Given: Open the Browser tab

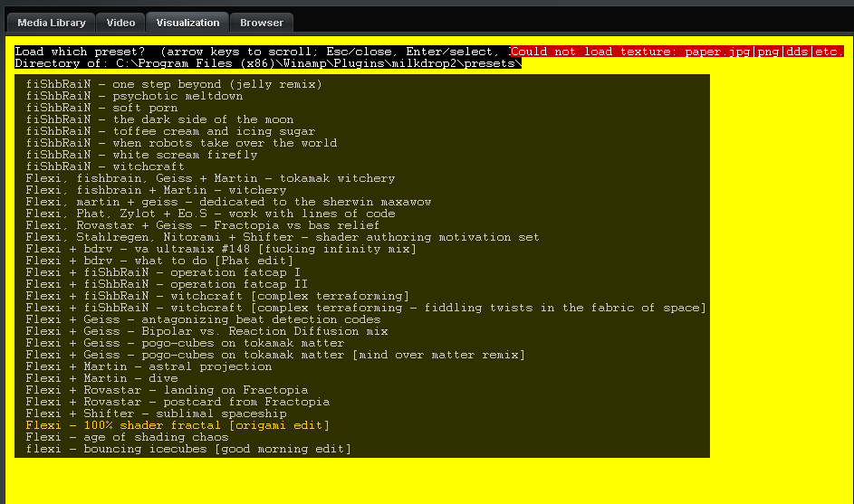Looking at the screenshot, I should (x=262, y=23).
